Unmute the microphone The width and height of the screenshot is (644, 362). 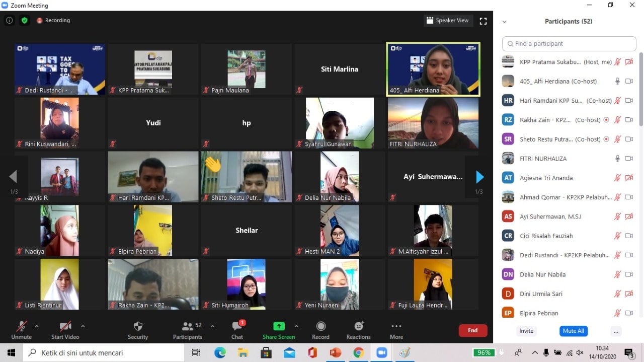pos(21,326)
